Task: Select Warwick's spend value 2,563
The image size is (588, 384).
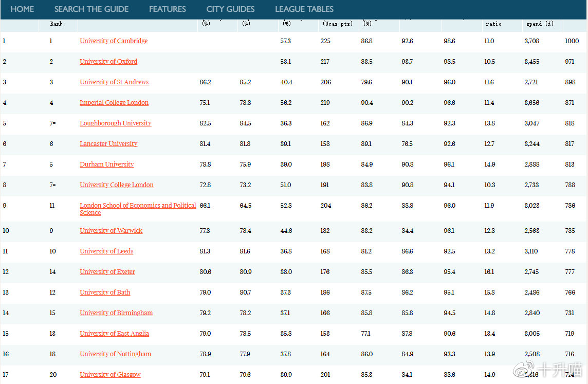Action: tap(532, 231)
